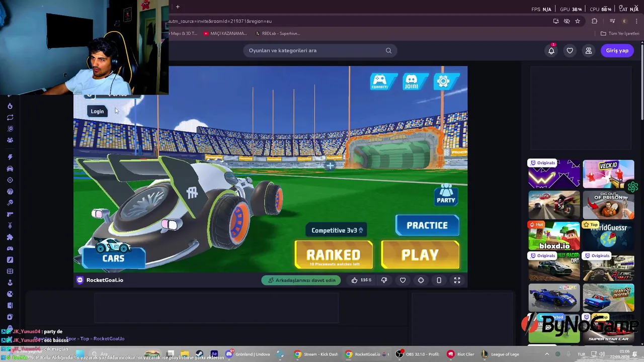Open the bloxd.io game thumbnail

pos(554,235)
